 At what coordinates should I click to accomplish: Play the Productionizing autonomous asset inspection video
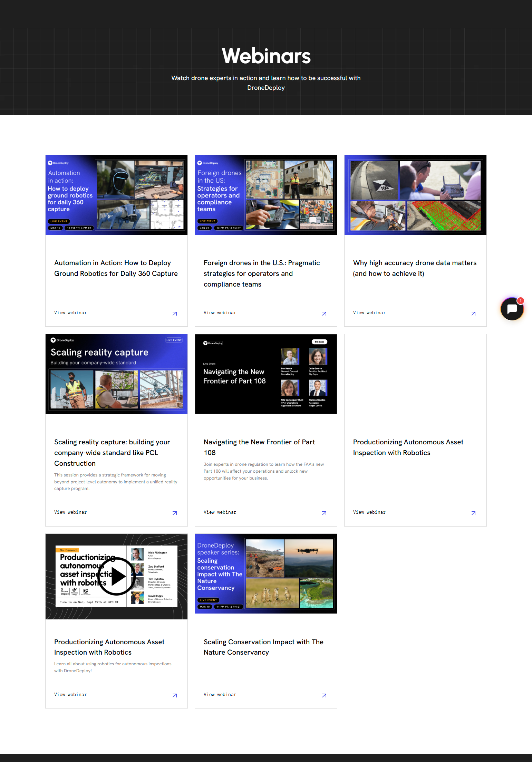pos(117,576)
